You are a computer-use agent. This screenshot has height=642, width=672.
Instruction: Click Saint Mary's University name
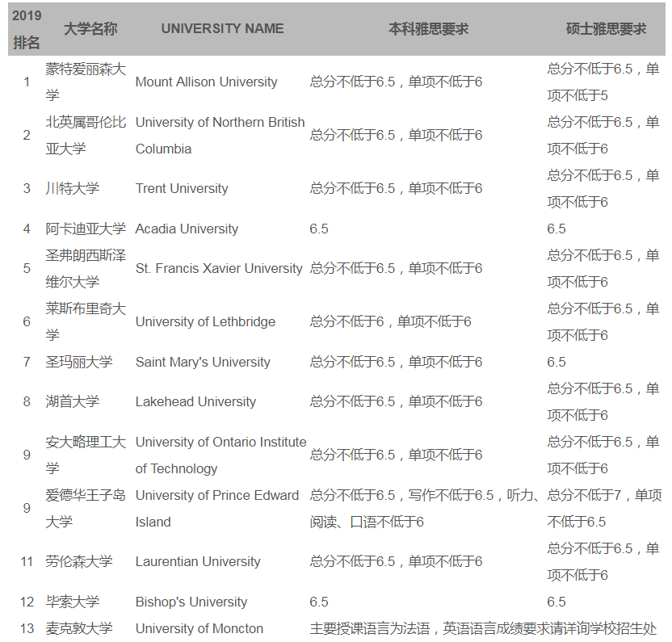tap(203, 362)
